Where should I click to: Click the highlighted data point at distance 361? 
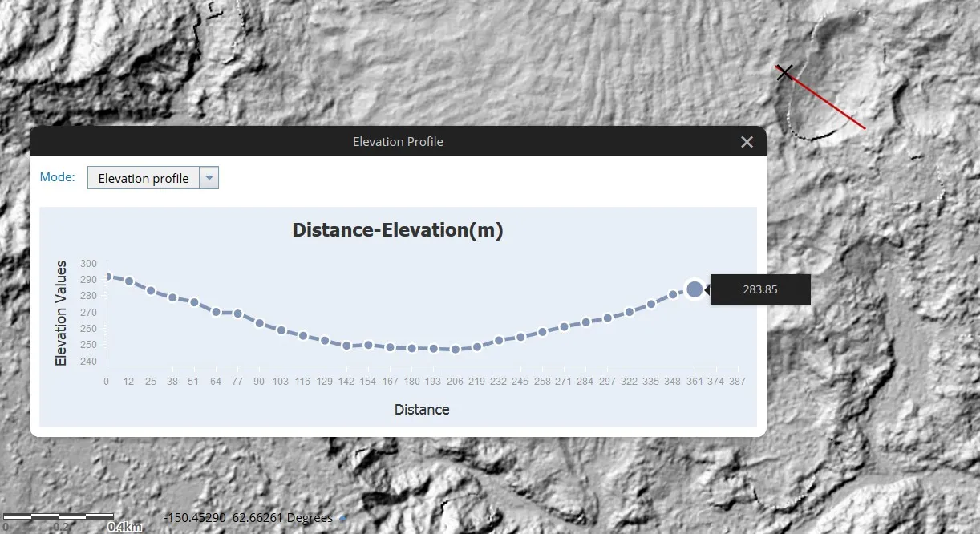pyautogui.click(x=695, y=289)
